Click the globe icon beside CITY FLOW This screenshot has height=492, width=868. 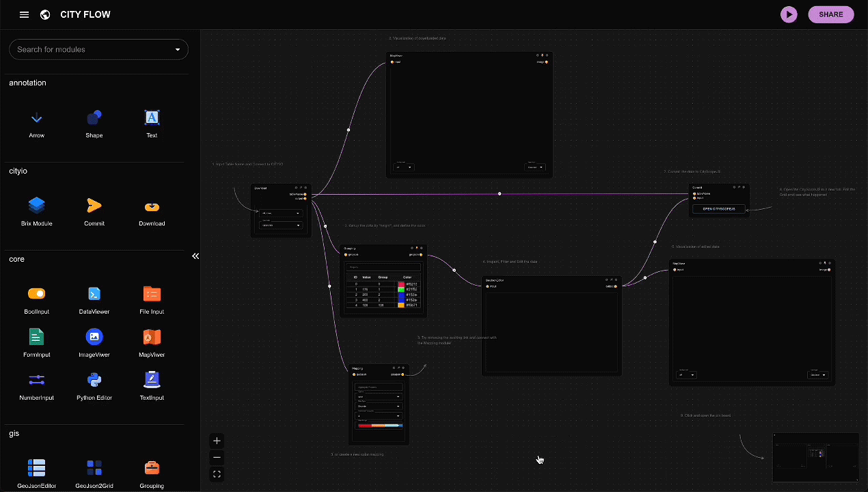45,14
